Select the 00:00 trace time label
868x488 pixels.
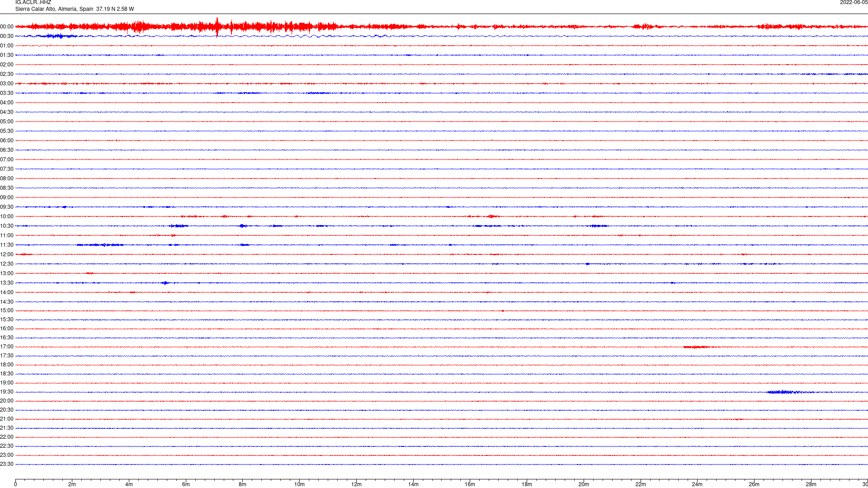click(x=7, y=27)
